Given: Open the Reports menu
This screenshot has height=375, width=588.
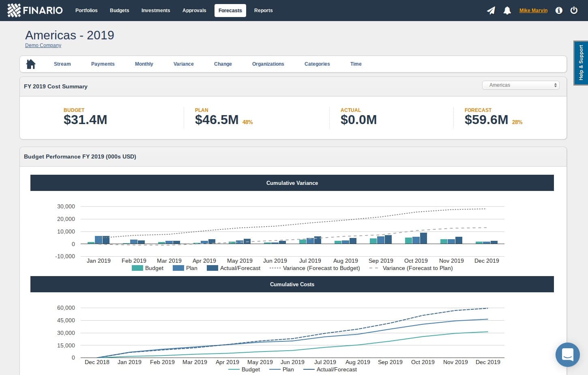Looking at the screenshot, I should [x=264, y=11].
